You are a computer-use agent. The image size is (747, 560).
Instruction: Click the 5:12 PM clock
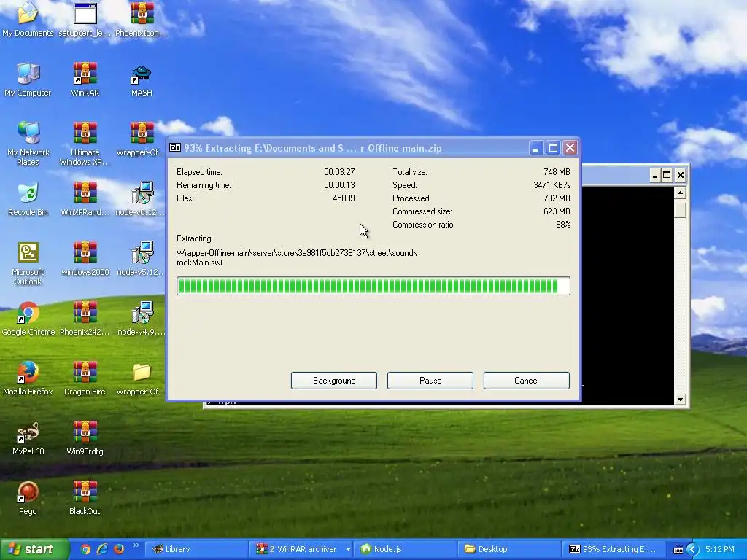click(720, 549)
